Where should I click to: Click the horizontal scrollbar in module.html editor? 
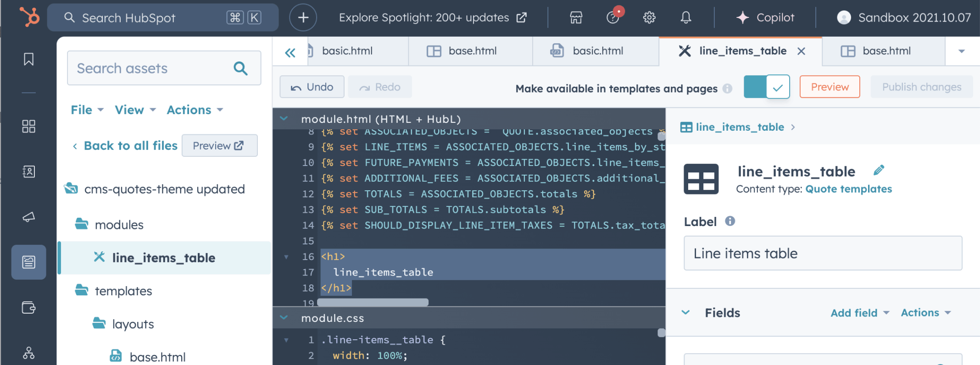coord(373,302)
